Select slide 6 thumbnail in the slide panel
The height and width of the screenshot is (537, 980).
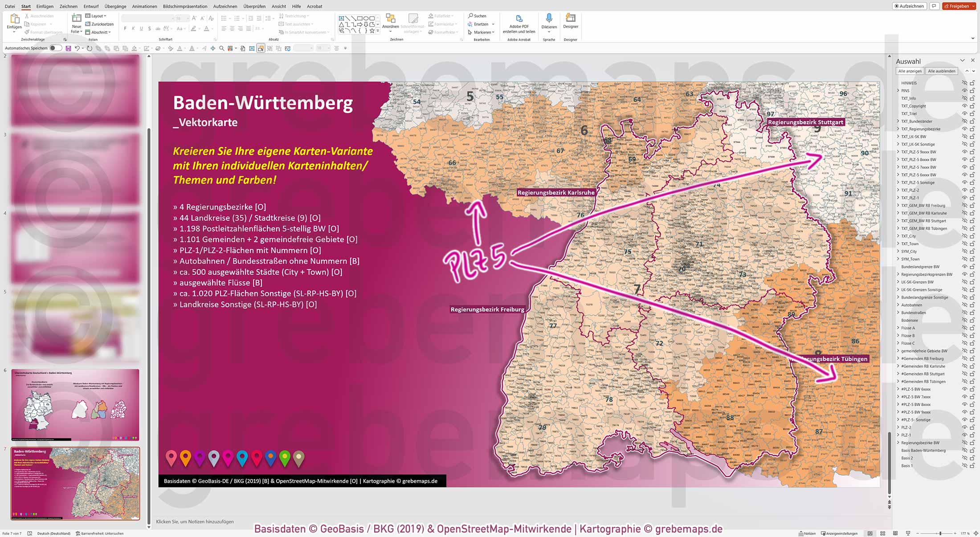(x=76, y=404)
